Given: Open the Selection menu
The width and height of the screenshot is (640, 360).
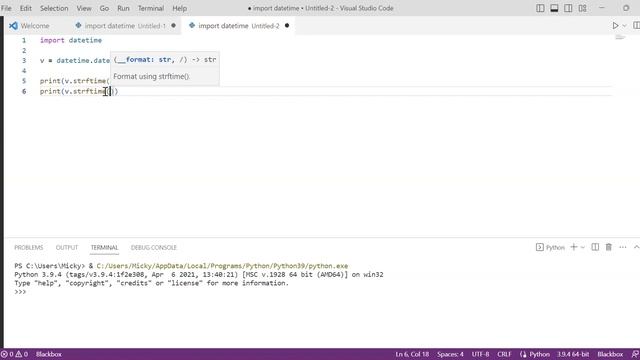Looking at the screenshot, I should coord(54,8).
